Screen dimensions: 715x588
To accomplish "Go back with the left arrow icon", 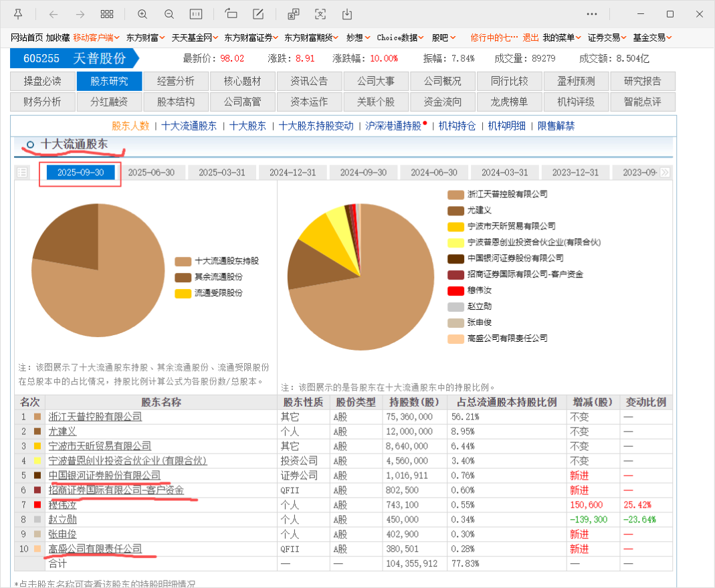I will 54,14.
